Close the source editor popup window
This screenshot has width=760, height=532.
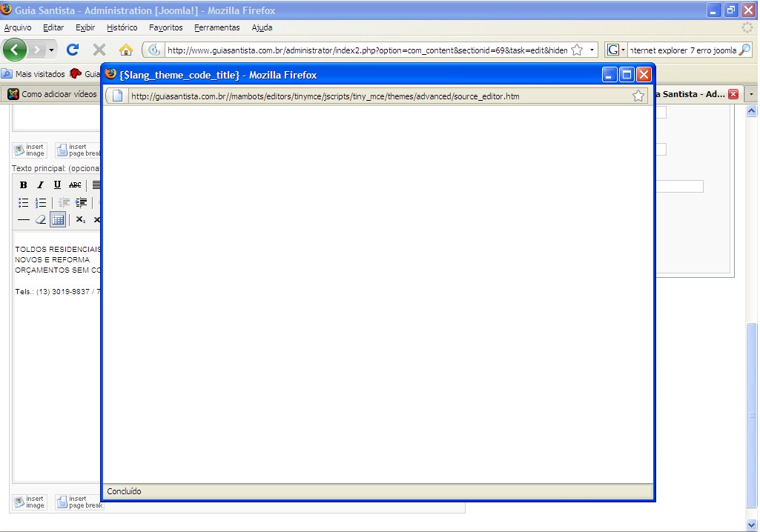tap(644, 75)
